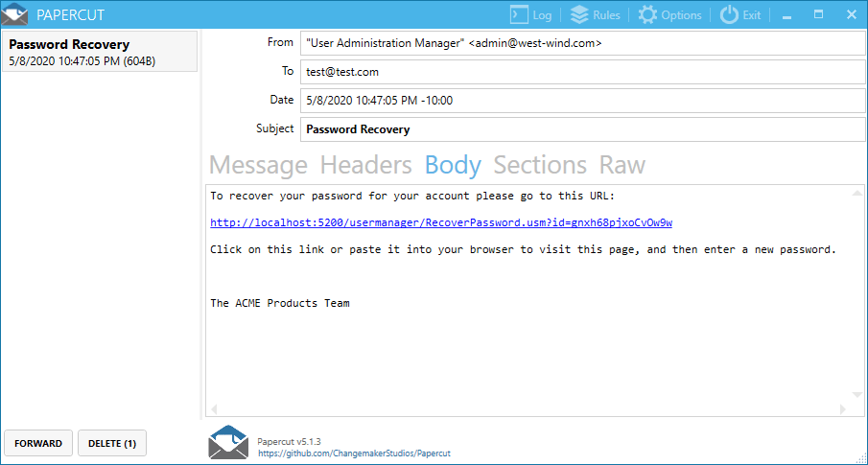Screen dimensions: 868x465
Task: Maximize the Papercut window
Action: tap(819, 15)
